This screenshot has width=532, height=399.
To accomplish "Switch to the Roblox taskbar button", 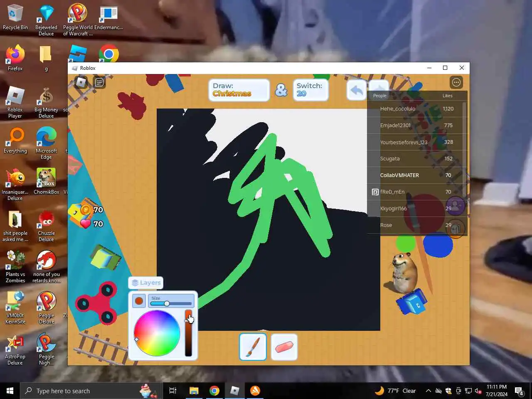I will coord(235,391).
